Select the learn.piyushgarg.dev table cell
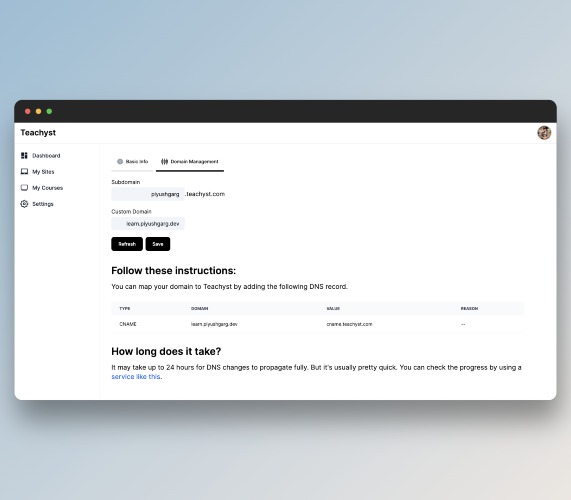 (x=214, y=324)
